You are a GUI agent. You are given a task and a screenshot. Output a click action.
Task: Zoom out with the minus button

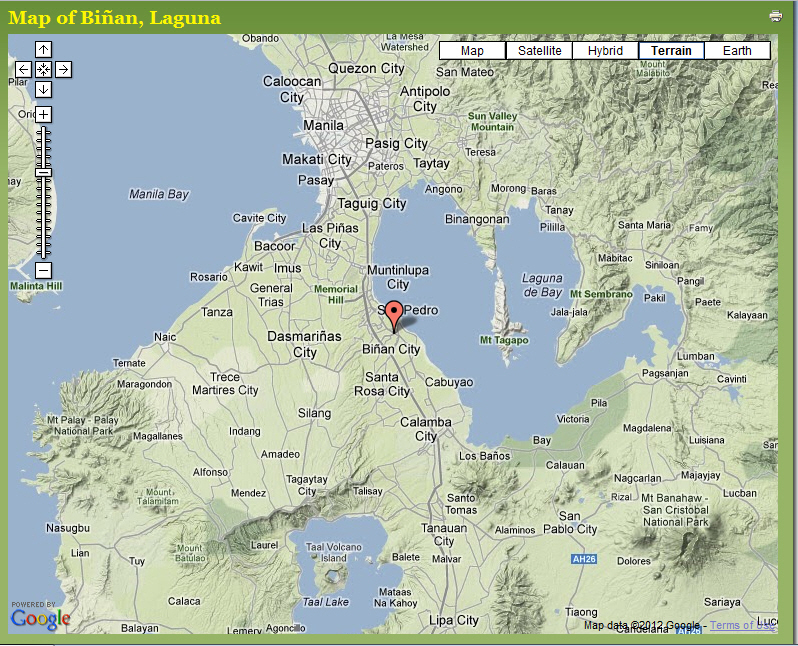point(44,270)
